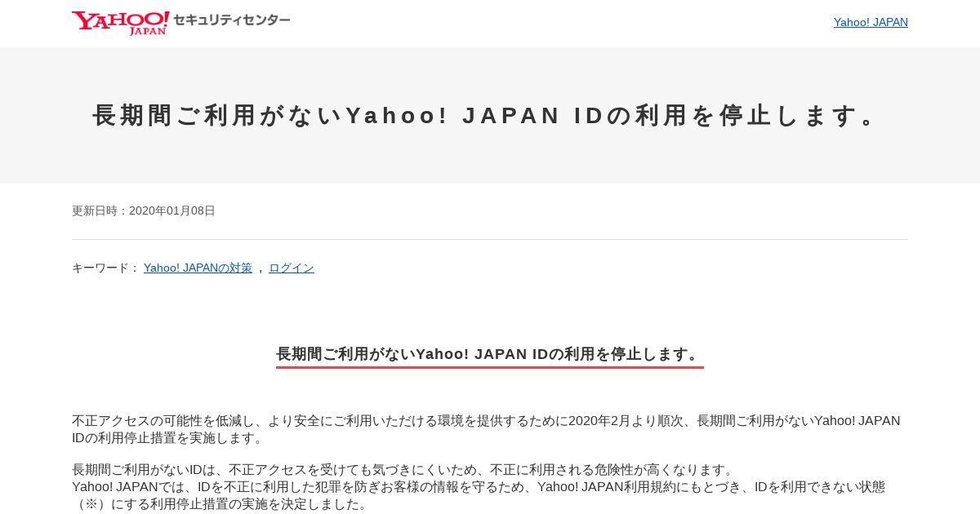Click the '更新日時：2020年01月08日' date text
Image resolution: width=980 pixels, height=514 pixels.
click(x=144, y=210)
